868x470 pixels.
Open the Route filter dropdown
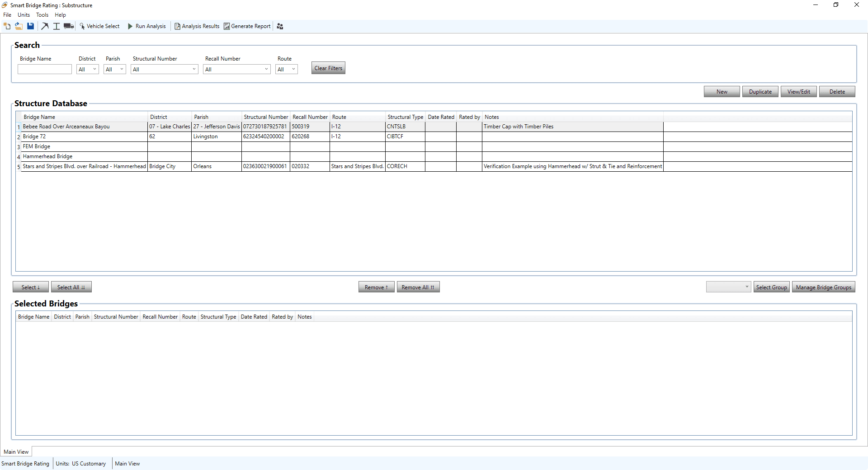pyautogui.click(x=287, y=69)
